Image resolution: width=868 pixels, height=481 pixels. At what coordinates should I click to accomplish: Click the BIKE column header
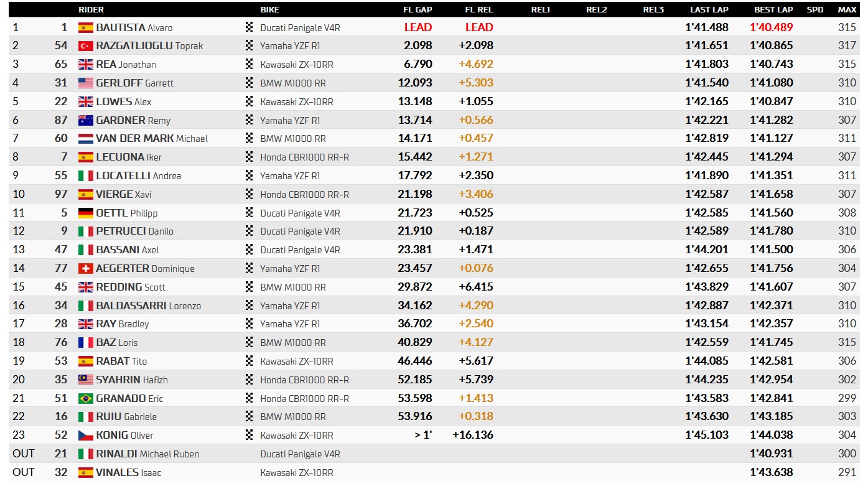coord(270,9)
